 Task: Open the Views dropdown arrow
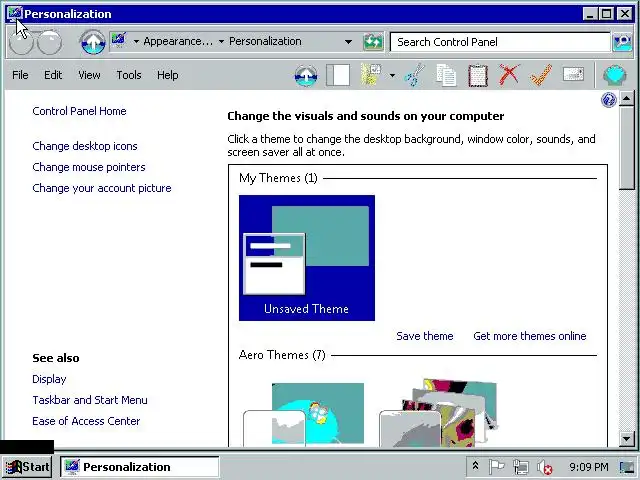click(392, 75)
